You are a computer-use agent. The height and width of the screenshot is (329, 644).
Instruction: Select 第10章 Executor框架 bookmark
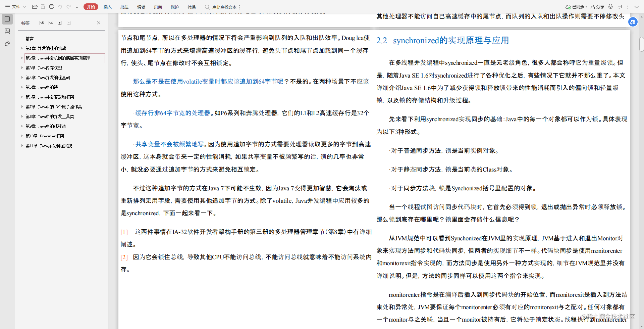pos(45,136)
